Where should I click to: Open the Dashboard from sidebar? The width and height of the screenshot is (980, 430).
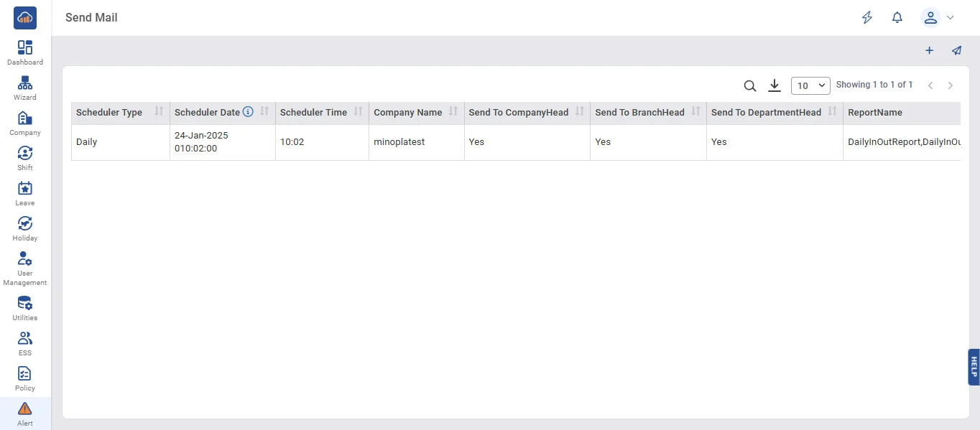[x=25, y=53]
